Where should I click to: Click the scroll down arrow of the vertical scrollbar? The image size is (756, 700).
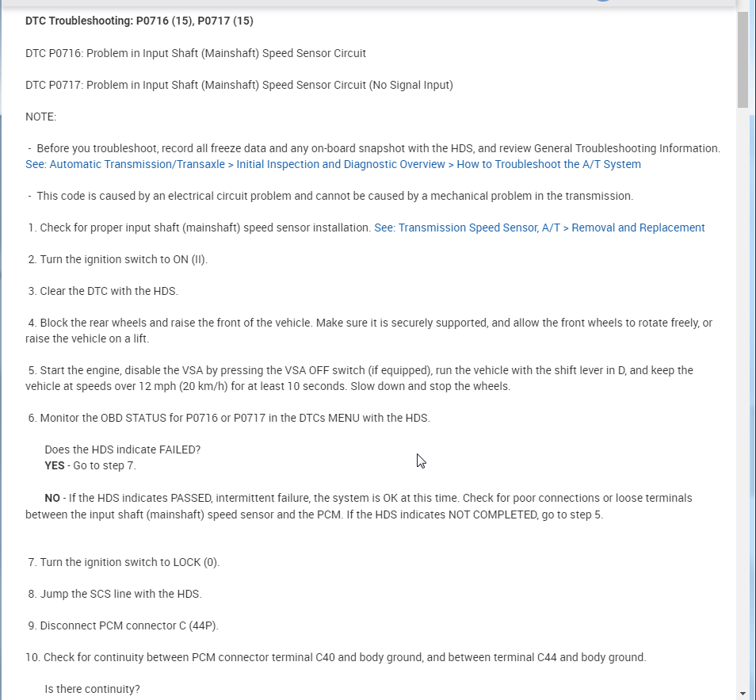click(x=743, y=693)
